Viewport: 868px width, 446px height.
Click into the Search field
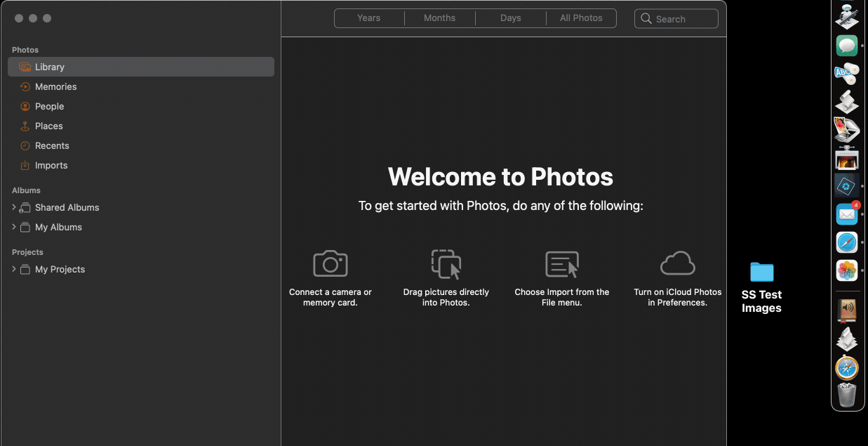click(x=676, y=19)
